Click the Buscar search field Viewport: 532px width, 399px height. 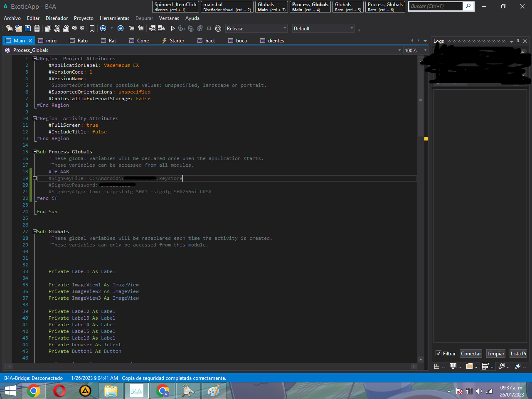(435, 6)
